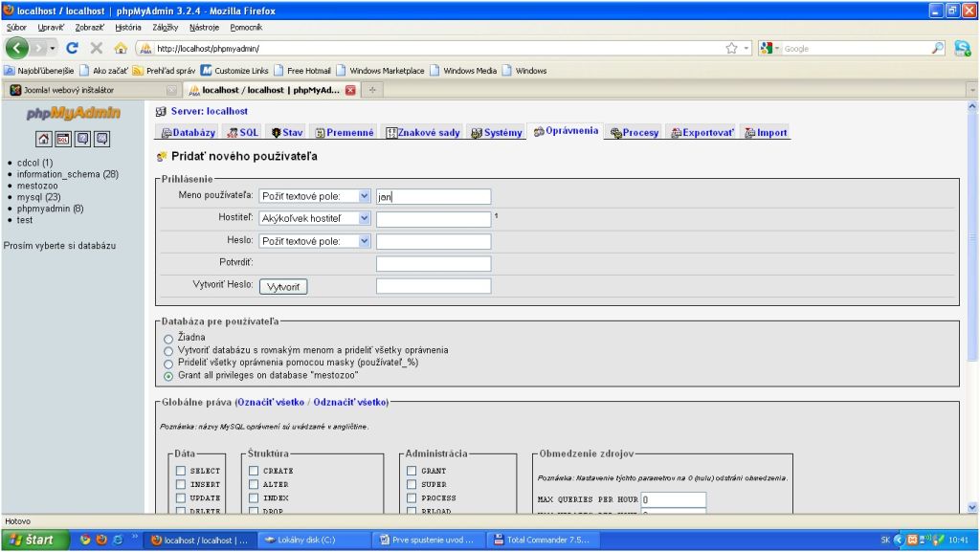The width and height of the screenshot is (980, 552).
Task: Open the Windows Marketplace bookmark
Action: (x=381, y=71)
